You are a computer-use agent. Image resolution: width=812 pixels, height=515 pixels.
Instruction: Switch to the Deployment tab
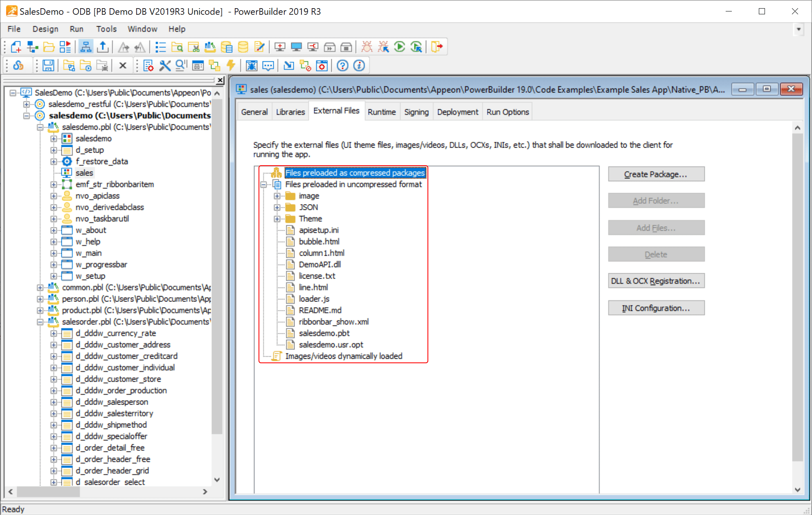457,112
